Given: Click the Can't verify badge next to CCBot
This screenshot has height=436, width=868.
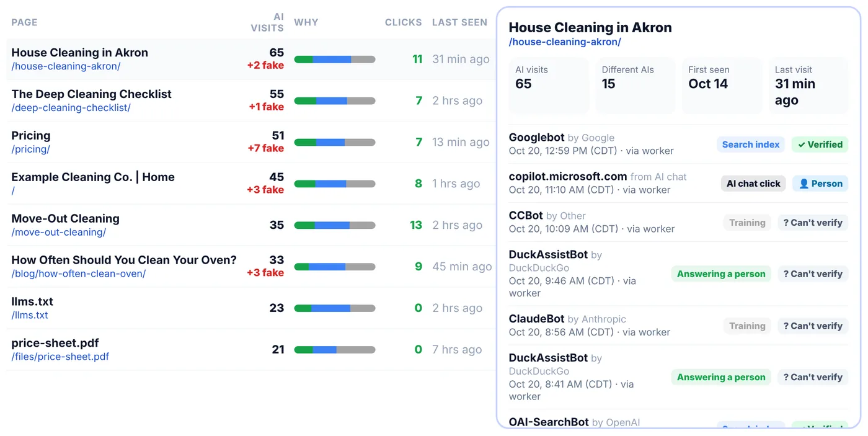Looking at the screenshot, I should pyautogui.click(x=812, y=223).
